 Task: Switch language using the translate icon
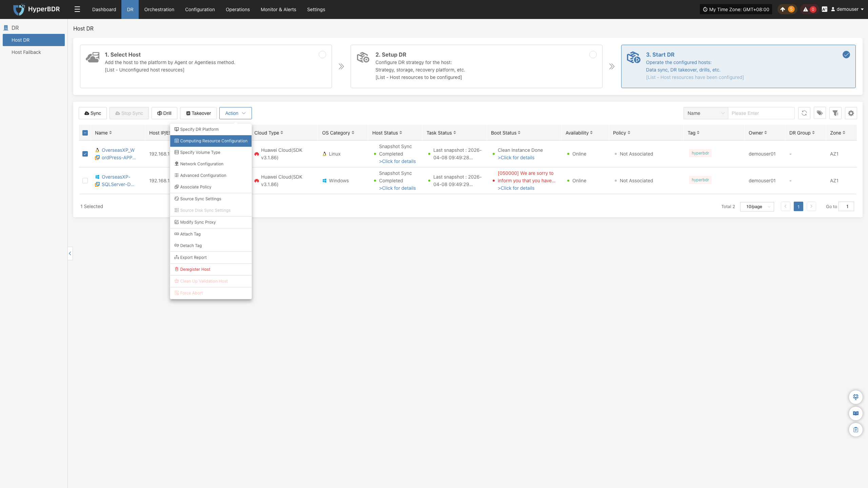[825, 9]
